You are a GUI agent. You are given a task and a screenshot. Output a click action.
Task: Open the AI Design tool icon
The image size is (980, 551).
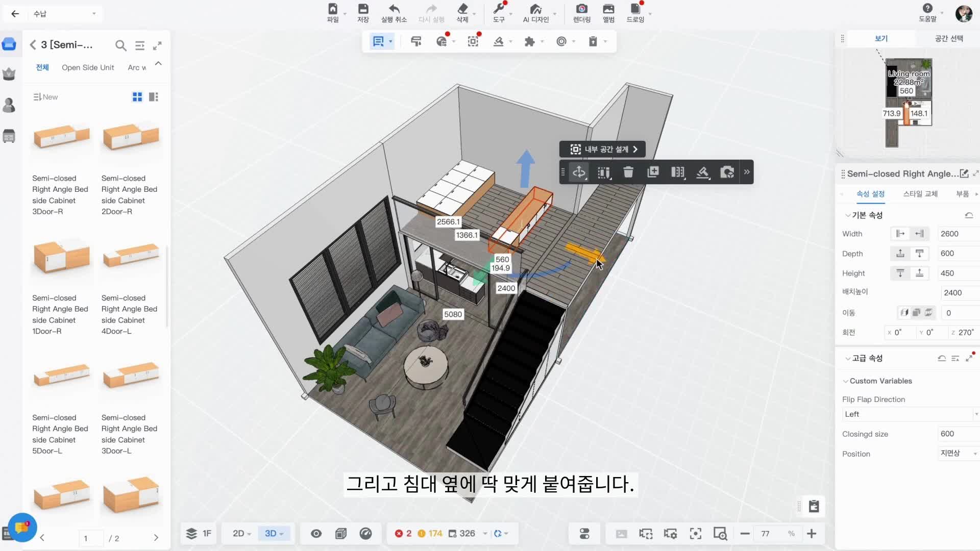click(535, 9)
